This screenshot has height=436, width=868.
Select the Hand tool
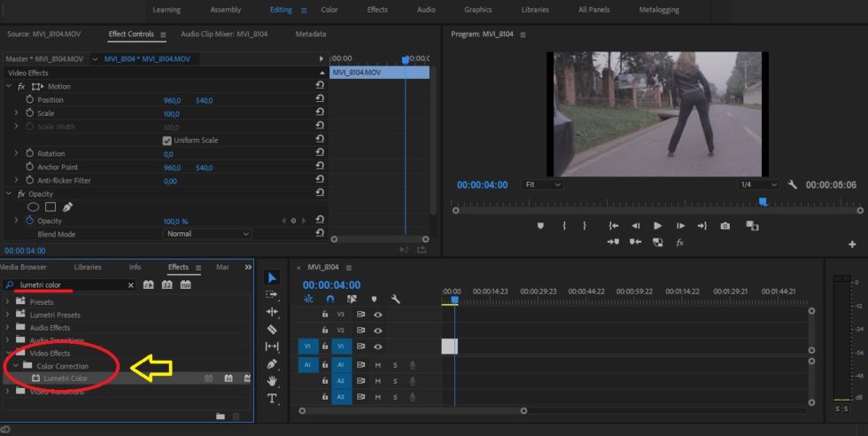tap(272, 381)
